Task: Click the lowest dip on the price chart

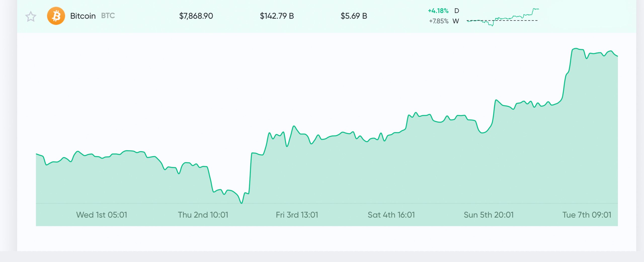Action: click(x=242, y=203)
